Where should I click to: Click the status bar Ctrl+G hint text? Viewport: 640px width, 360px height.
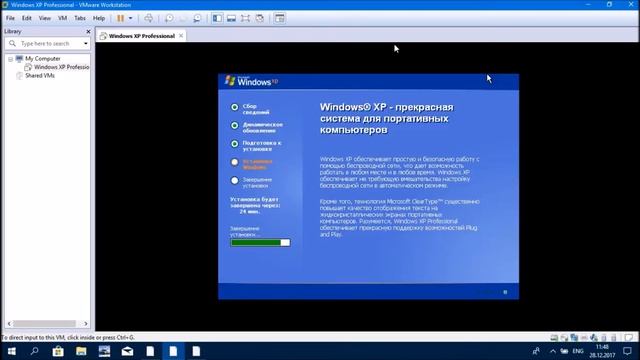68,338
